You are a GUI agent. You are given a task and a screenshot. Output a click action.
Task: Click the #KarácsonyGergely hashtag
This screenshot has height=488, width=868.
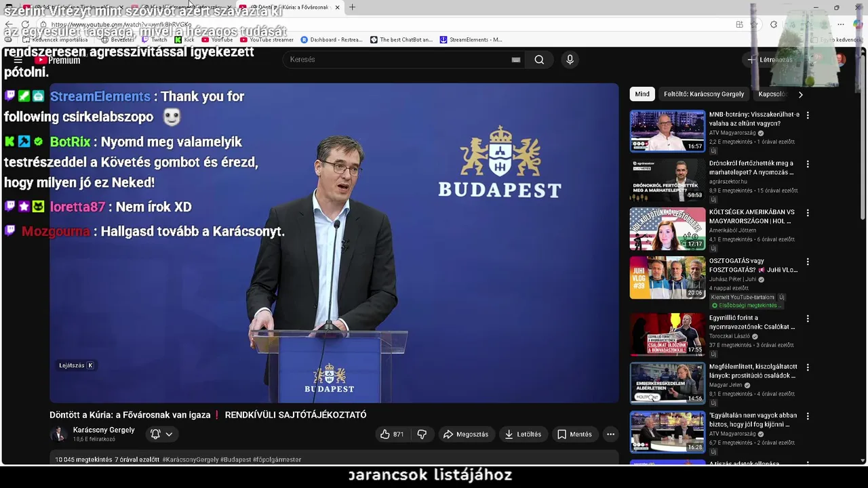pos(191,460)
